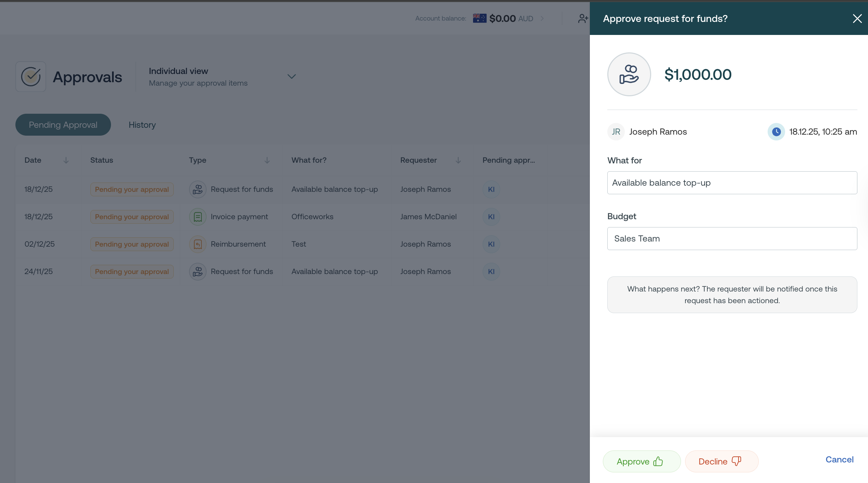Click the KI approver badge in Officeworks row
Screen dimensions: 868x483
pyautogui.click(x=491, y=217)
